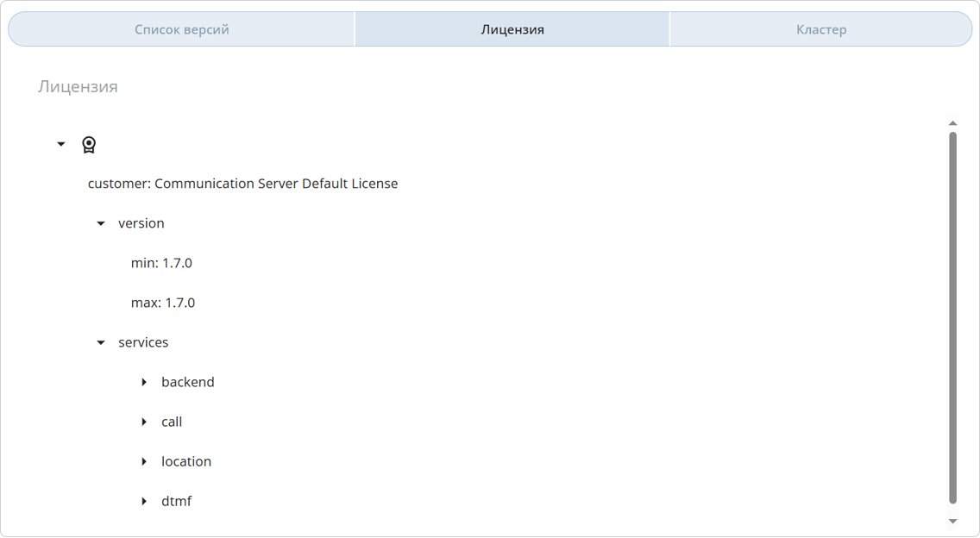Click the max: 1.7.0 entry
The height and width of the screenshot is (538, 980).
(163, 303)
